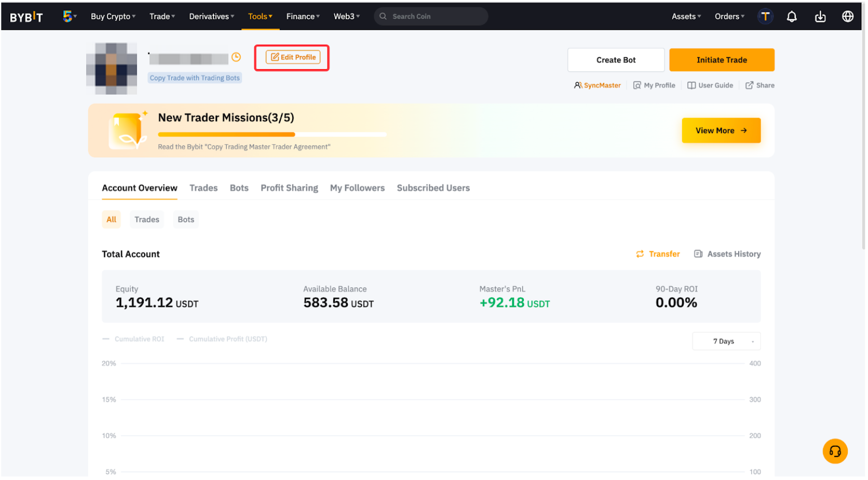Viewport: 868px width, 480px height.
Task: Click the Share icon link
Action: [759, 85]
